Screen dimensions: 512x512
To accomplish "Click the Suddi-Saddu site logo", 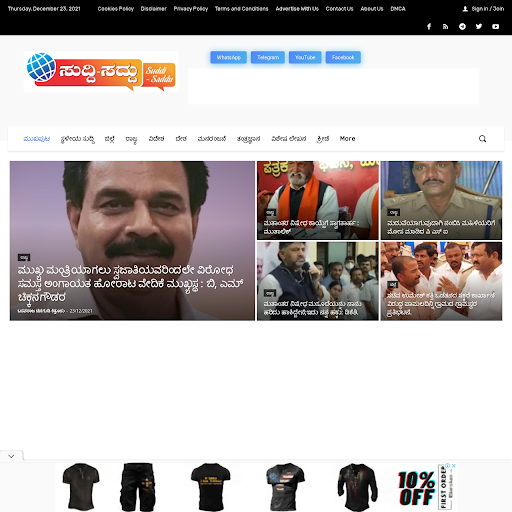I will click(101, 72).
